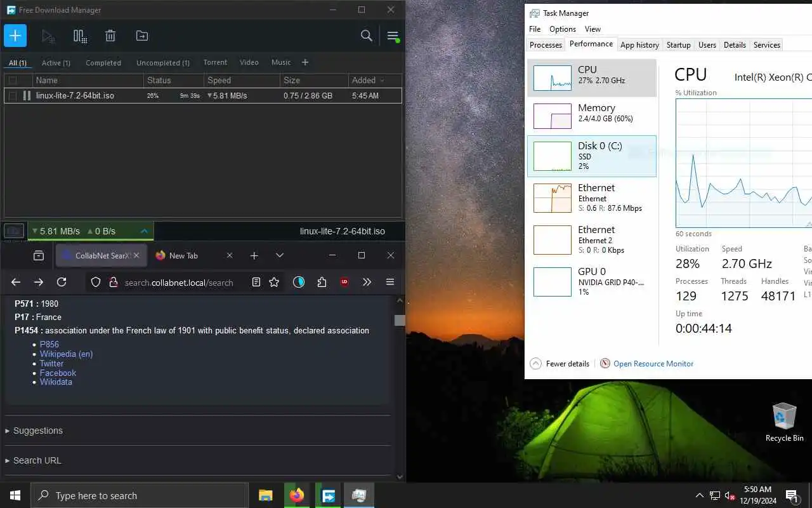Open File Explorer from the taskbar

tap(266, 495)
